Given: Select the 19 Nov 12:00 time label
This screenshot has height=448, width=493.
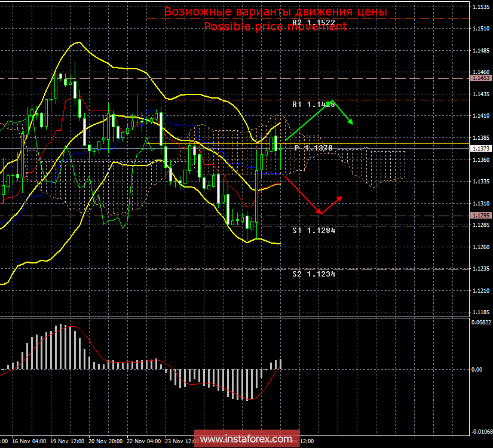Looking at the screenshot, I should (x=68, y=441).
